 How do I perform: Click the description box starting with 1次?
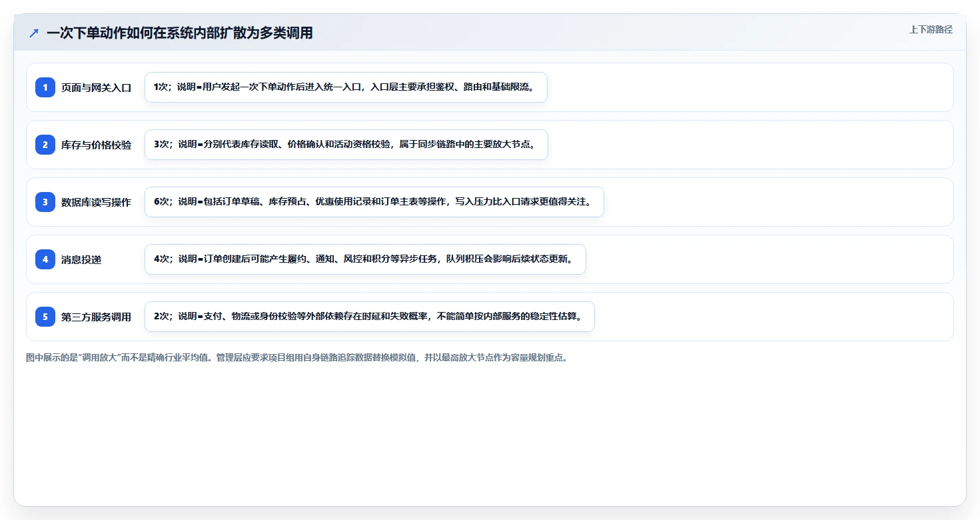click(x=346, y=87)
